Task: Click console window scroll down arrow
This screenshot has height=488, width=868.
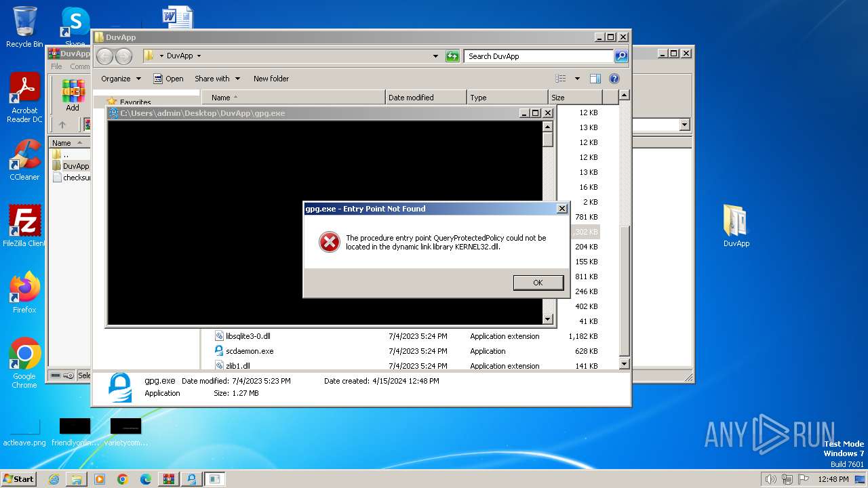Action: click(x=548, y=319)
